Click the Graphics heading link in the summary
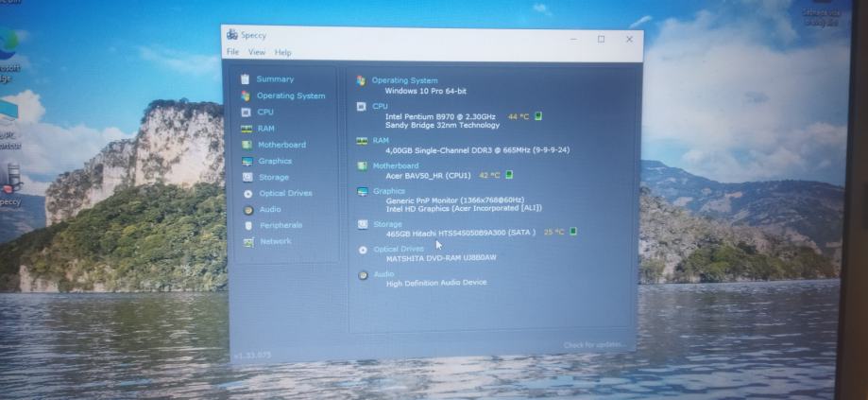868x400 pixels. [x=389, y=191]
